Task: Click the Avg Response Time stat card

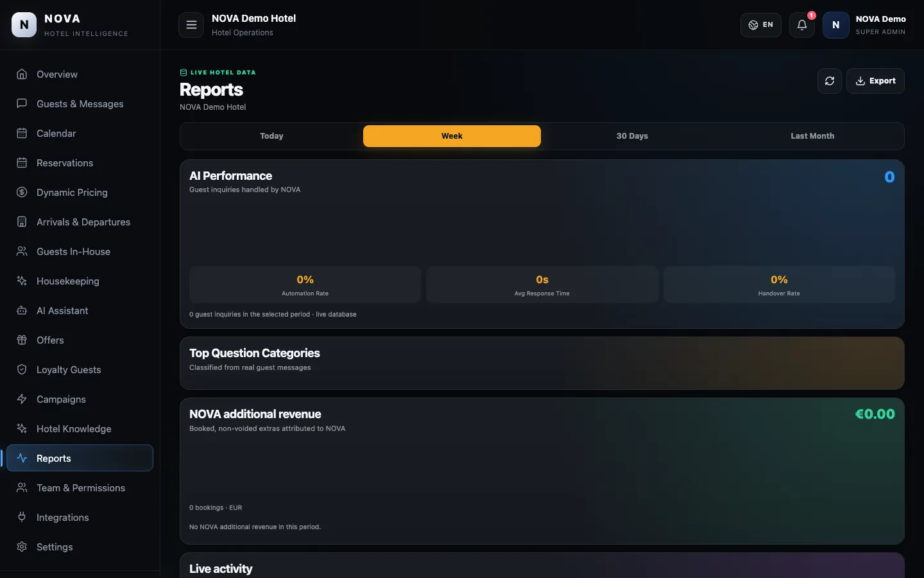Action: 542,285
